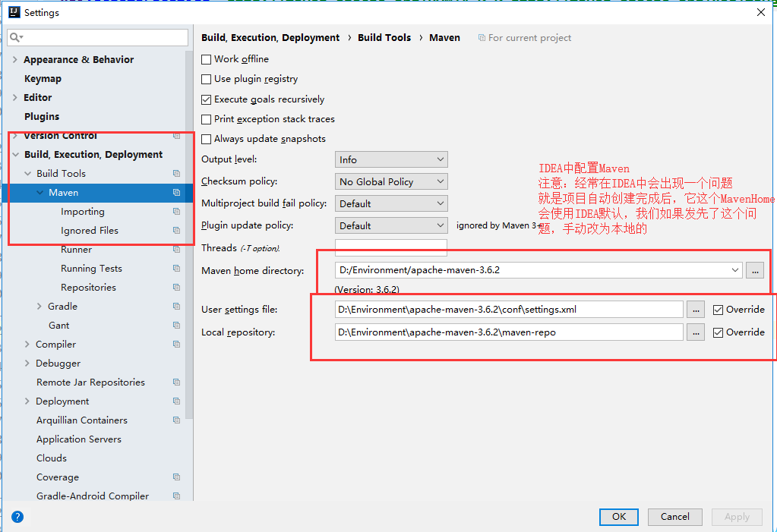777x532 pixels.
Task: Click the settings search field
Action: (x=98, y=37)
